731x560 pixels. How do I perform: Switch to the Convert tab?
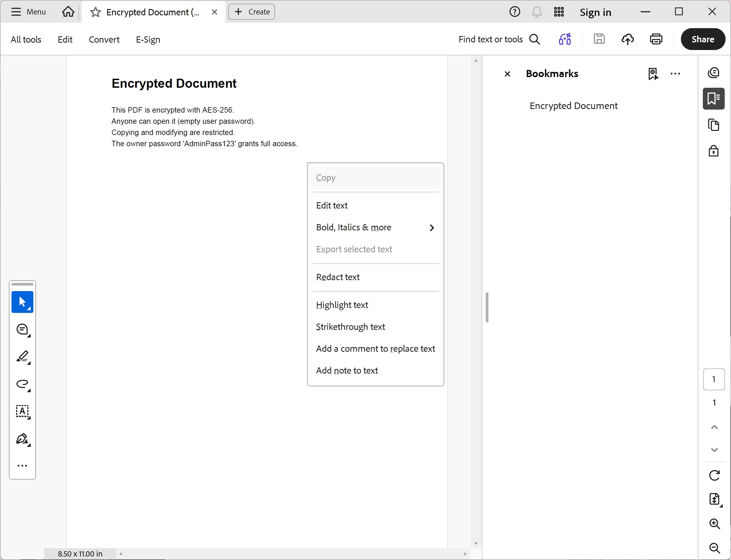tap(104, 39)
